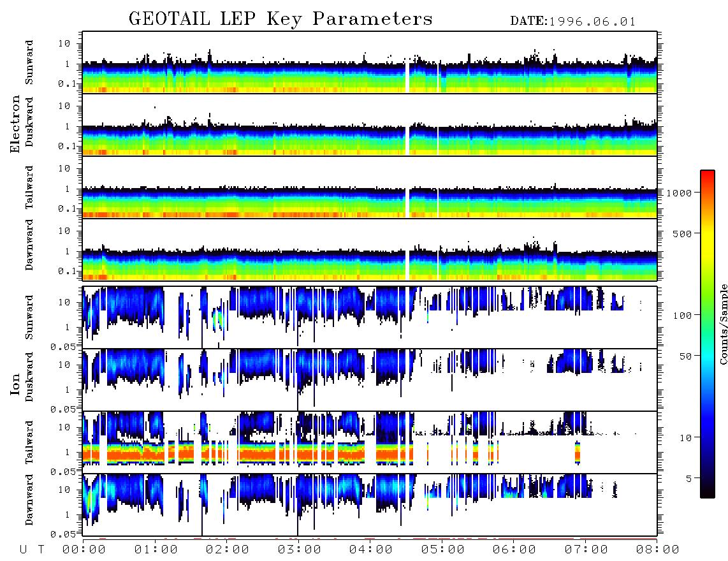Click the Ion Duskward spectrogram panel

point(370,379)
